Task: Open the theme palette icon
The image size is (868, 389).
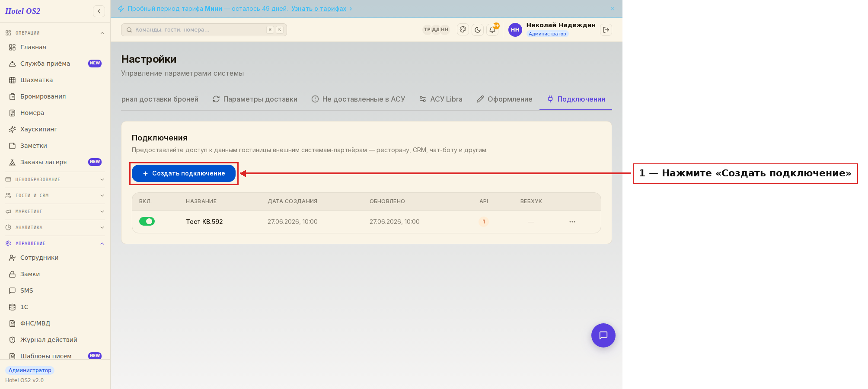Action: [463, 30]
